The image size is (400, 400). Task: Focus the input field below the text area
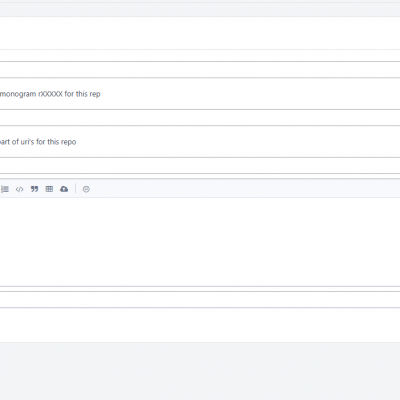point(200,300)
